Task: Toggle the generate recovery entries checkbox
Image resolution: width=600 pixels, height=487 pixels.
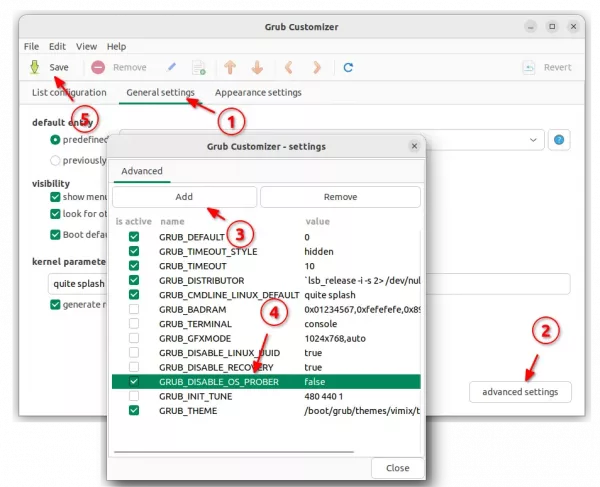Action: [55, 305]
